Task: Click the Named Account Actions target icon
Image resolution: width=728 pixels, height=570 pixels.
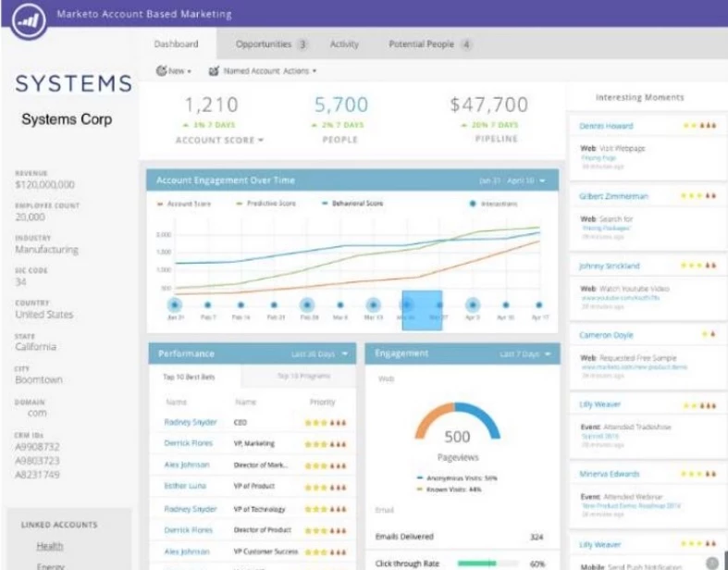Action: click(214, 71)
